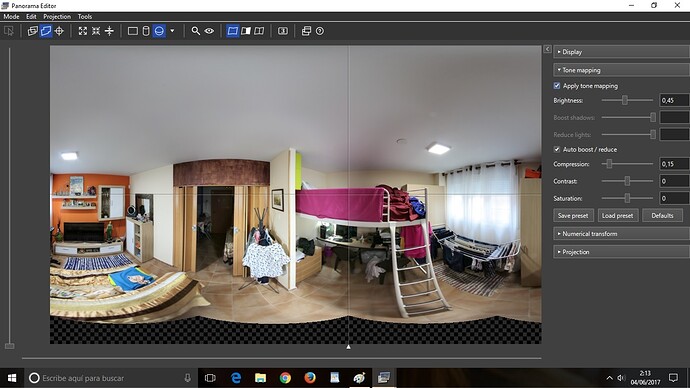The height and width of the screenshot is (388, 690).
Task: Click the Brightness slider handle
Action: (625, 100)
